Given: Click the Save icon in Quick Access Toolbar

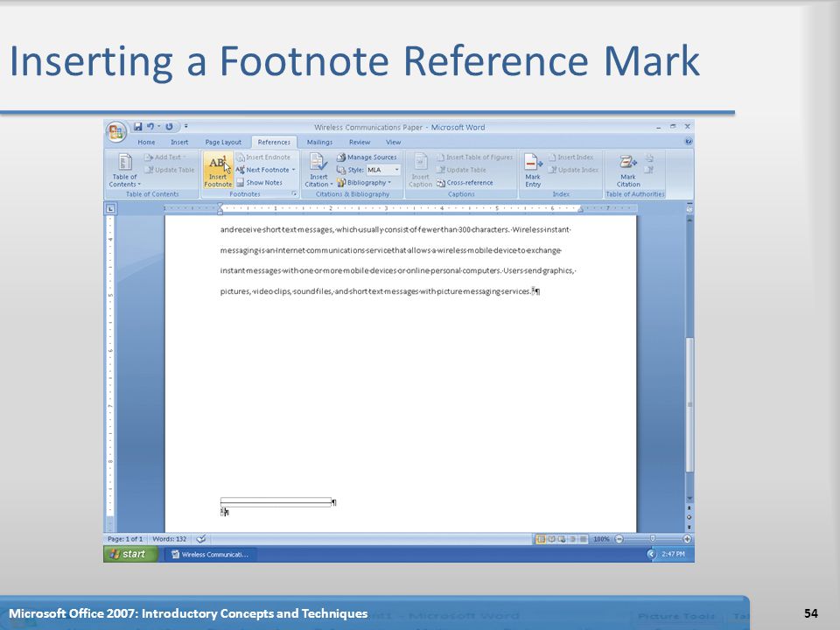Looking at the screenshot, I should [137, 126].
